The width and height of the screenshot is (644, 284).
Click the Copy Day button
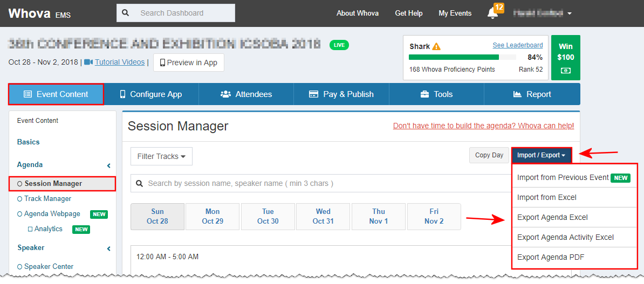pyautogui.click(x=489, y=155)
